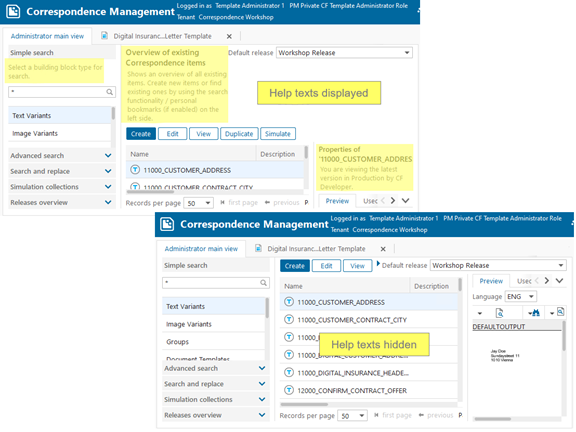This screenshot has height=432, width=576.
Task: Click the Duplicate button
Action: coord(239,134)
